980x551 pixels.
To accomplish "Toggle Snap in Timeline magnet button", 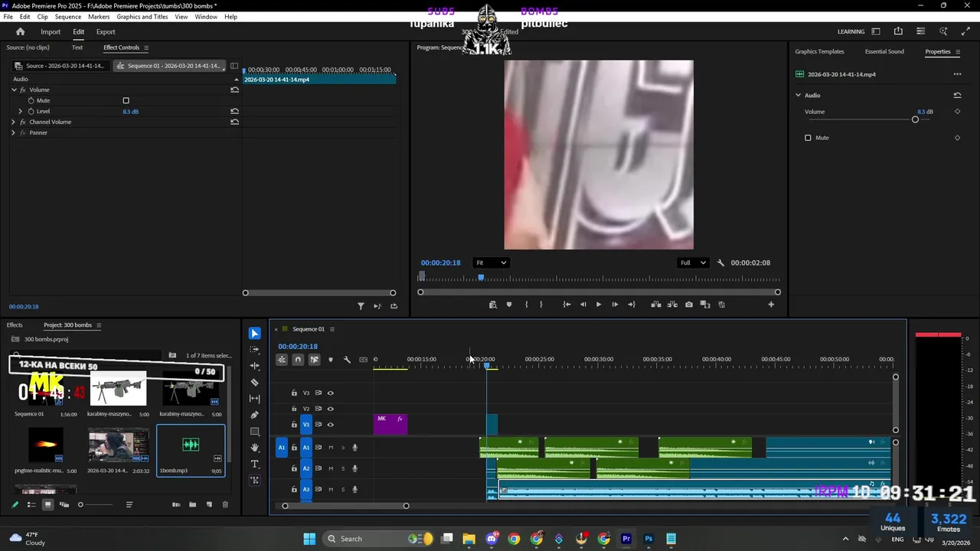I will pos(298,360).
